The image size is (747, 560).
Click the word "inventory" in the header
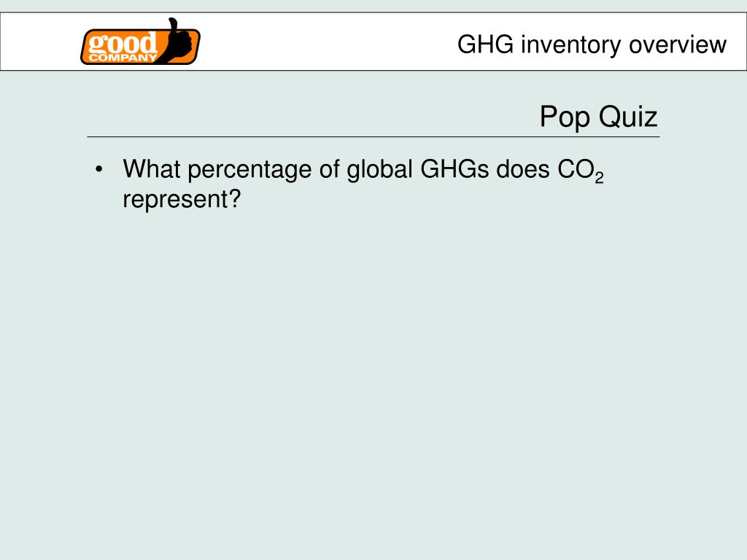570,45
